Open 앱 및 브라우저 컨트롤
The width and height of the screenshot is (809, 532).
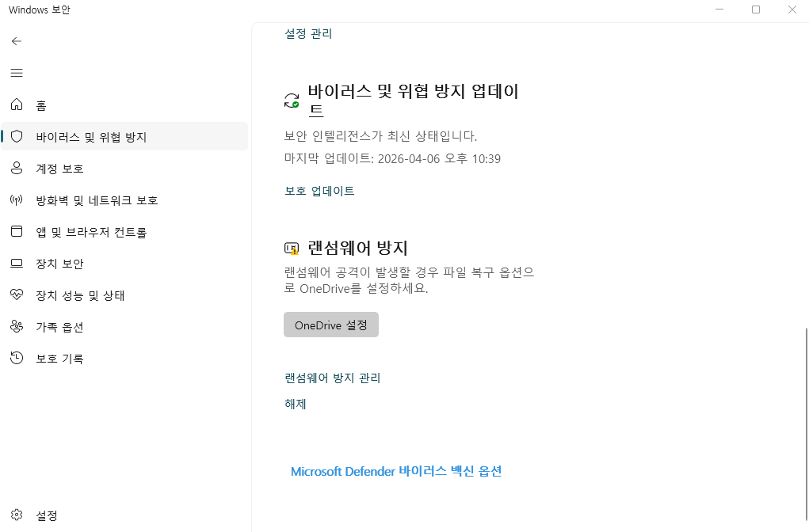point(124,232)
